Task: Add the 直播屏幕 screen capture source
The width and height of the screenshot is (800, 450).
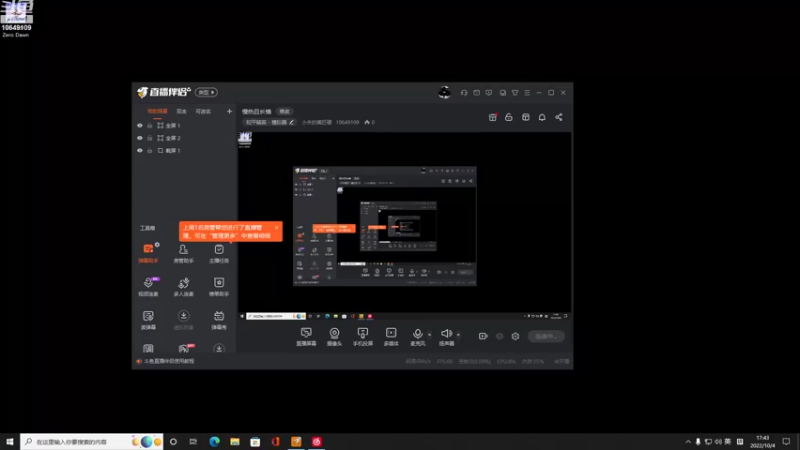Action: (x=306, y=337)
